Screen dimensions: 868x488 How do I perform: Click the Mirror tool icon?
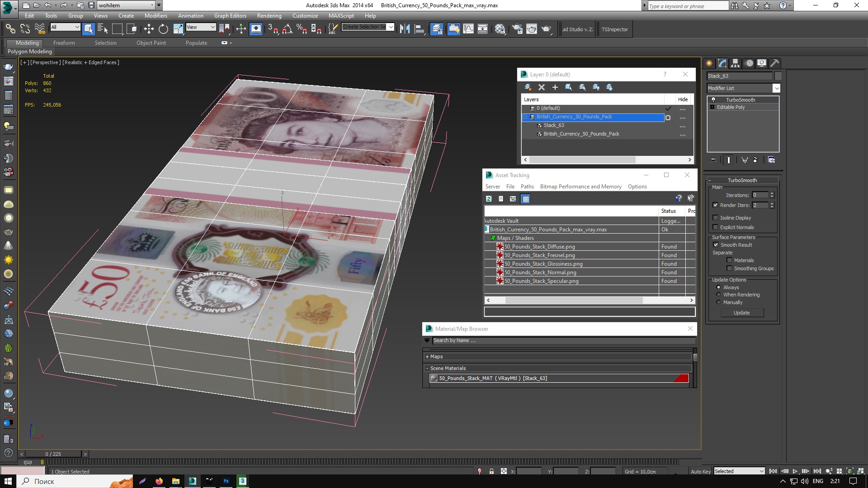coord(405,29)
